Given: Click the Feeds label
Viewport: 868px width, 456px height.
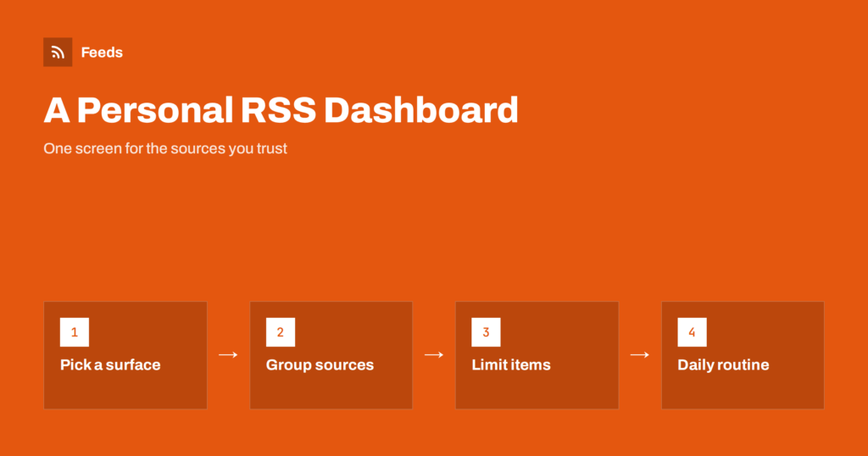Looking at the screenshot, I should click(x=102, y=53).
